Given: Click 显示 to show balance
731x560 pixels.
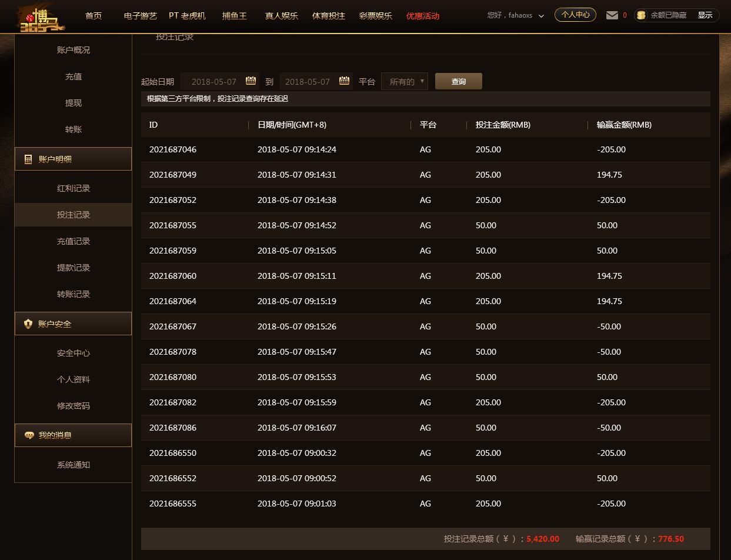Looking at the screenshot, I should click(x=705, y=15).
